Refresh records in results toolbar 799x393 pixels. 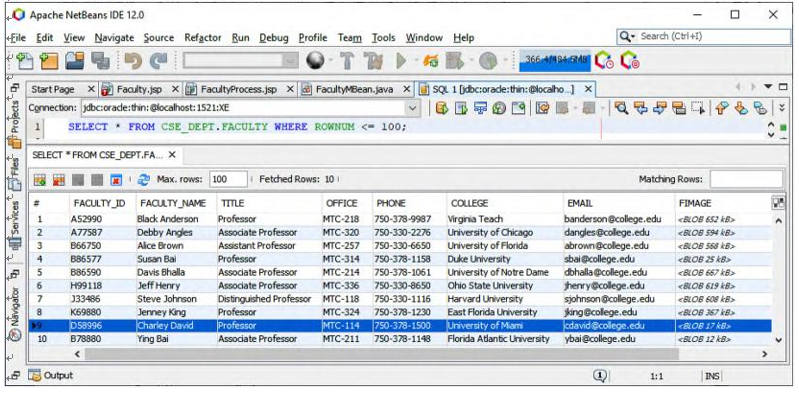pyautogui.click(x=144, y=179)
